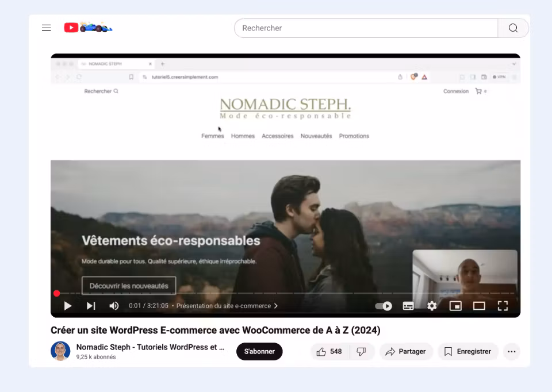The height and width of the screenshot is (392, 552).
Task: Toggle subtitles on the video
Action: 408,306
